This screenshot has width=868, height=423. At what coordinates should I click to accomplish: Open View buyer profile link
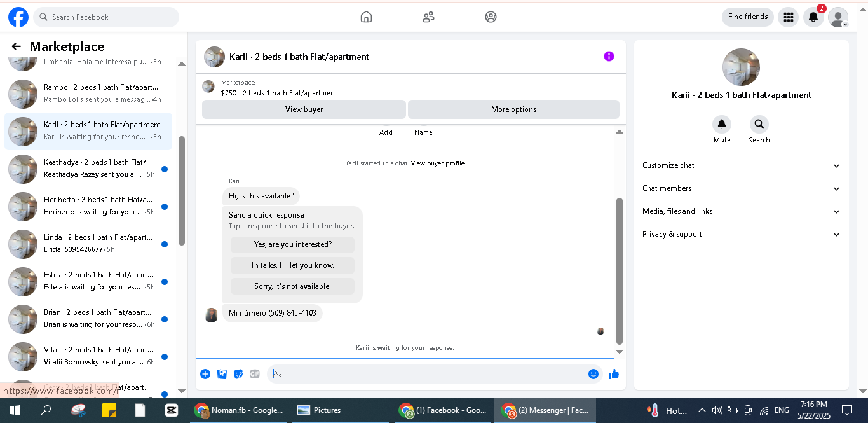(x=438, y=163)
